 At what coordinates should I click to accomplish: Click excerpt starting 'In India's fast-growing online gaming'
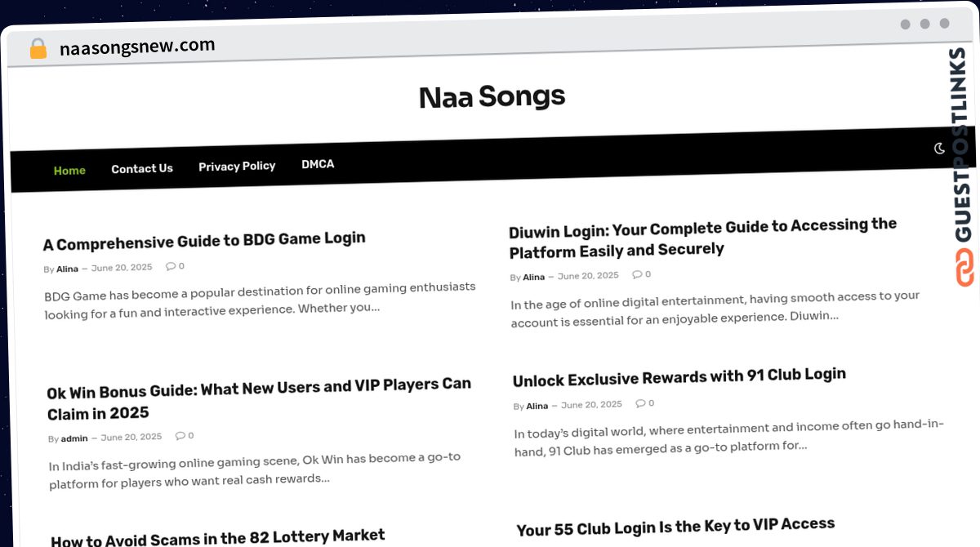tap(255, 470)
